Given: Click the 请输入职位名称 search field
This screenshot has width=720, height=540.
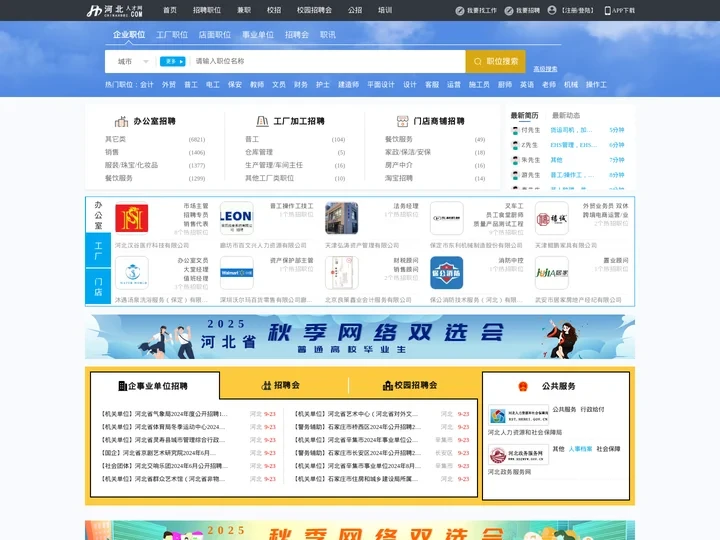Looking at the screenshot, I should (x=326, y=62).
